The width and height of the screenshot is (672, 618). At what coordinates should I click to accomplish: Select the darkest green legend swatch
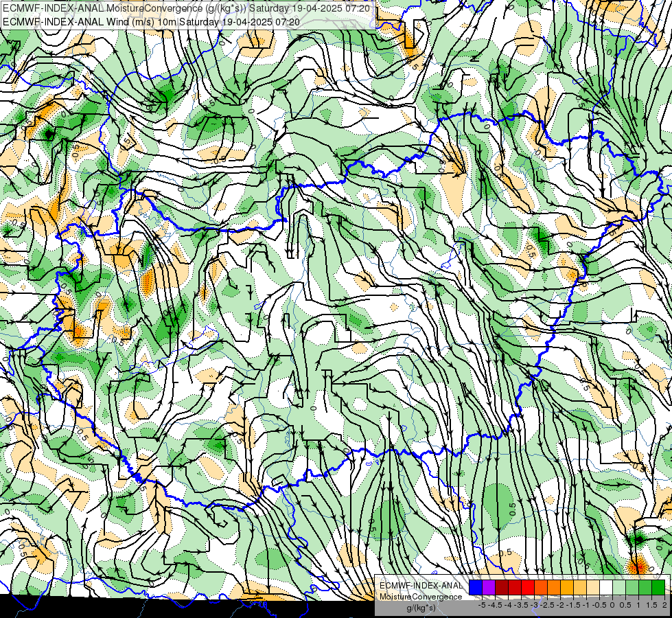[658, 587]
